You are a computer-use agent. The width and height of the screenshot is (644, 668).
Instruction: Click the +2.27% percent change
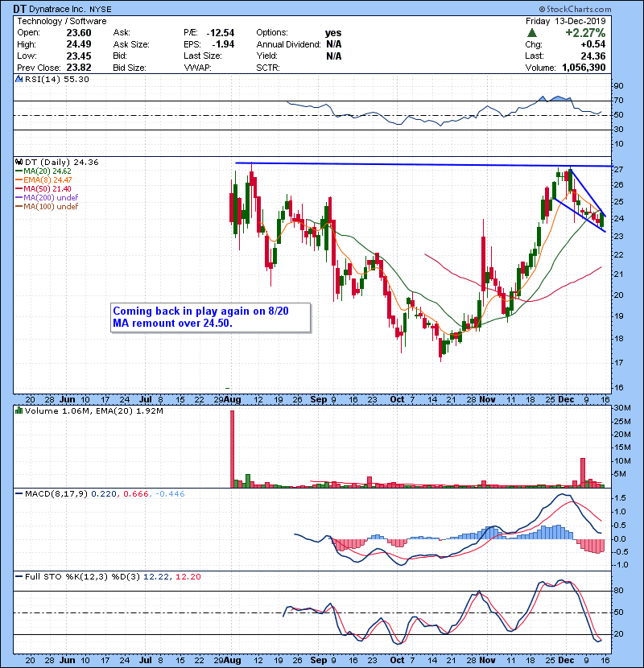tap(585, 33)
